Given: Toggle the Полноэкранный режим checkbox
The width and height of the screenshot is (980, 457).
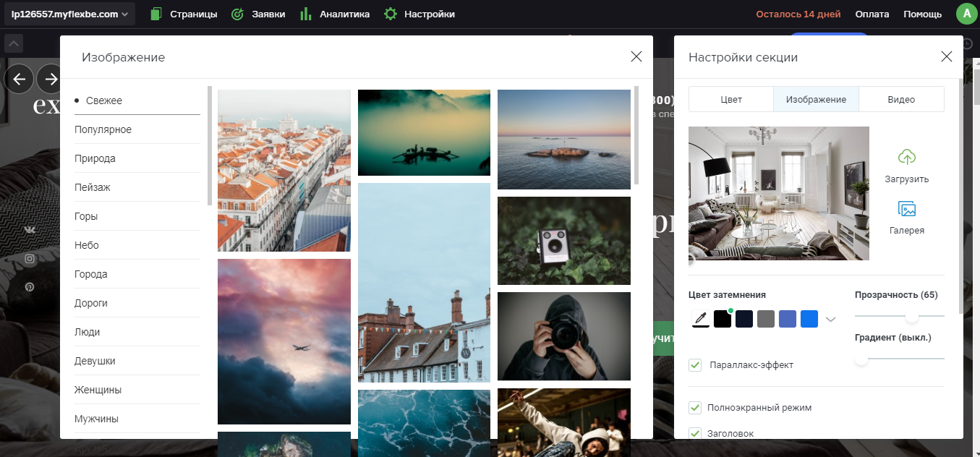Looking at the screenshot, I should (x=695, y=407).
